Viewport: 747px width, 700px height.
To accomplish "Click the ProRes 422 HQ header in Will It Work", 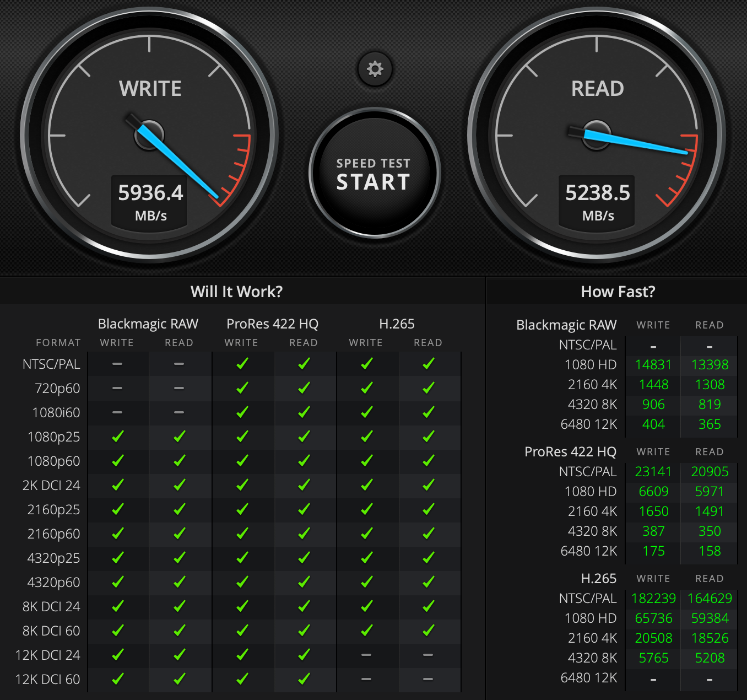I will [x=273, y=324].
